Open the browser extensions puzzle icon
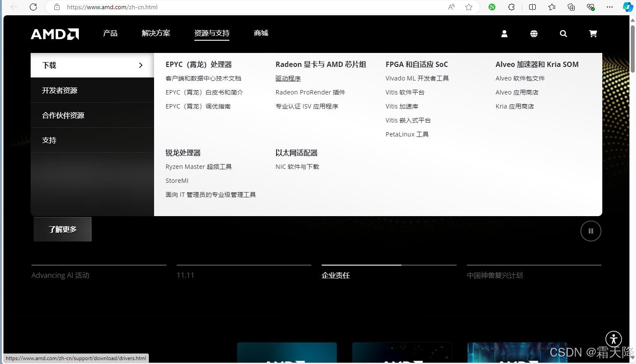Image resolution: width=636 pixels, height=364 pixels. click(511, 7)
